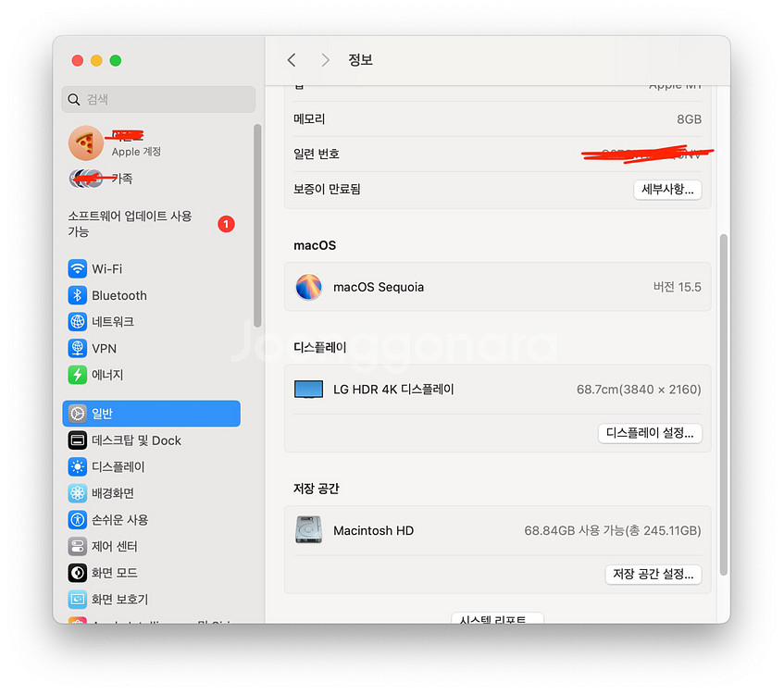Click the 가족 label in sidebar
784x694 pixels.
coord(122,179)
